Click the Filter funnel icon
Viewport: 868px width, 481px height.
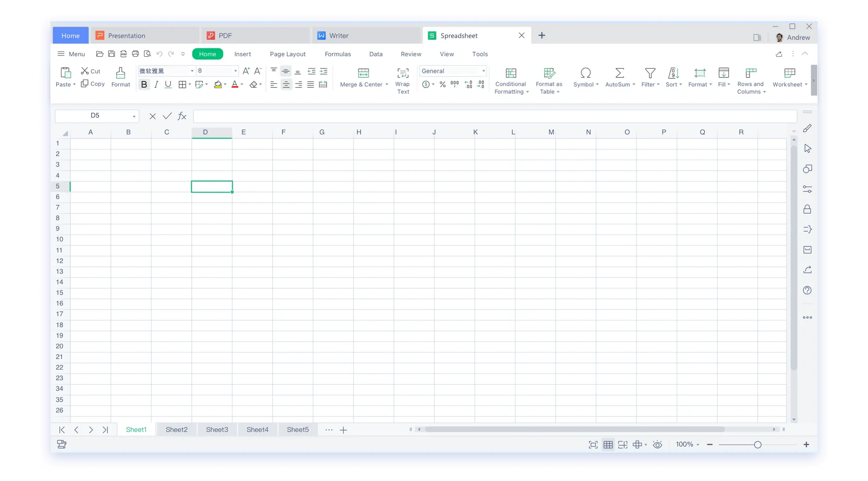click(650, 73)
